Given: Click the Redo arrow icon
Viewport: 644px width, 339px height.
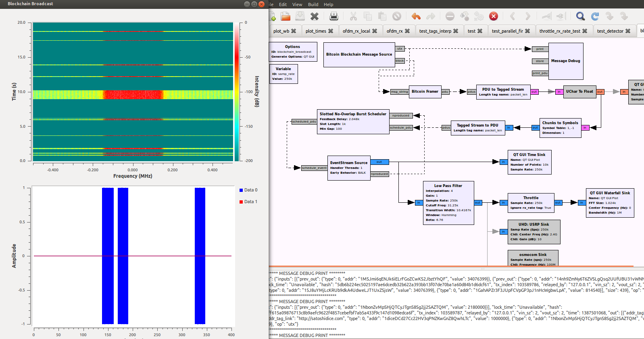Looking at the screenshot, I should click(431, 16).
